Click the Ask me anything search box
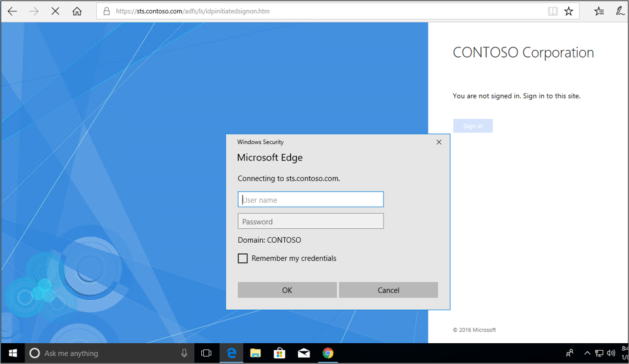This screenshot has height=364, width=629. pyautogui.click(x=109, y=353)
